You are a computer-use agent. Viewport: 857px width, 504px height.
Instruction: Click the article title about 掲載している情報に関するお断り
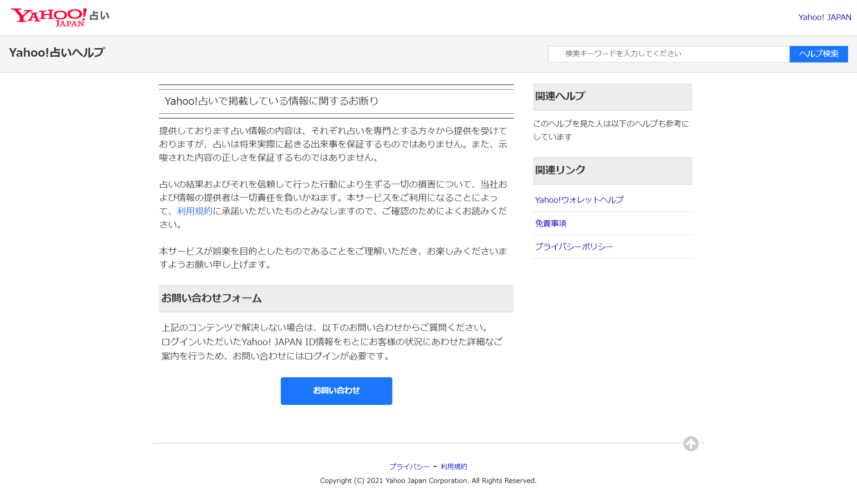[x=271, y=101]
